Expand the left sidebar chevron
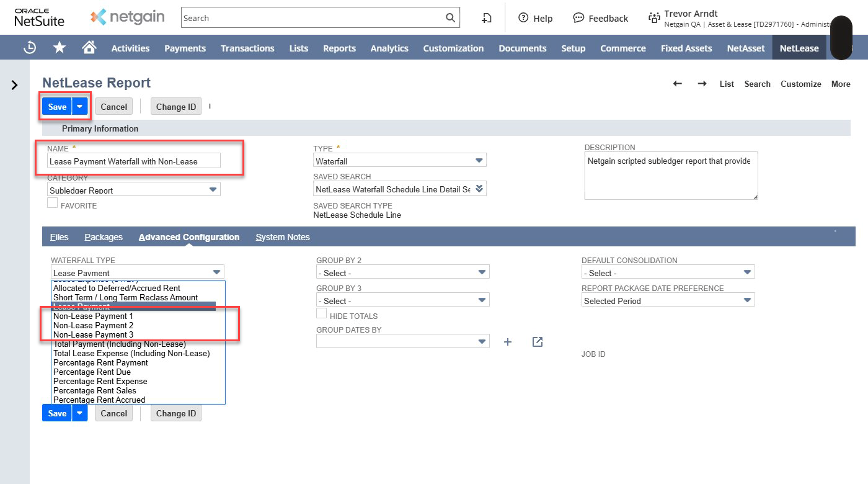The width and height of the screenshot is (868, 484). (x=15, y=85)
